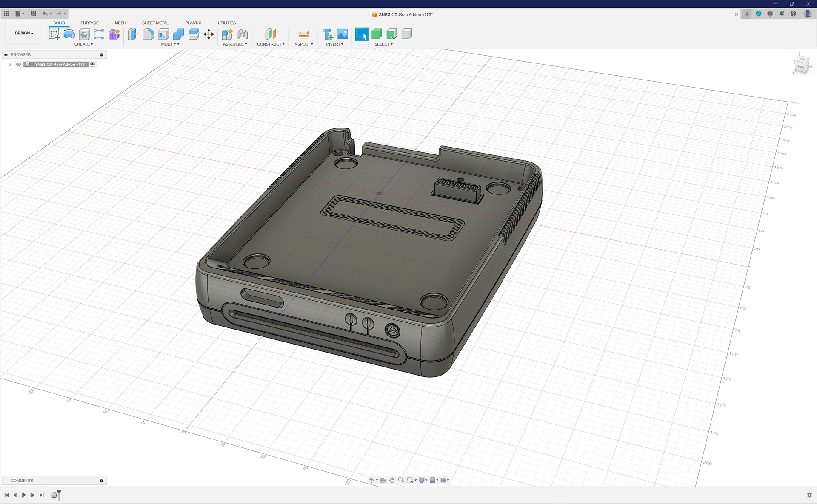The image size is (817, 504).
Task: Open the purple Create Form tool
Action: (114, 34)
